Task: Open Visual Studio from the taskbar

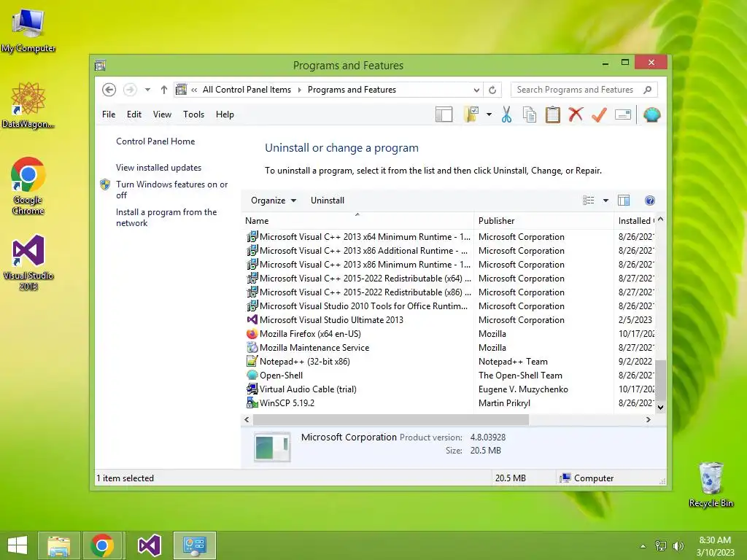Action: click(x=149, y=545)
